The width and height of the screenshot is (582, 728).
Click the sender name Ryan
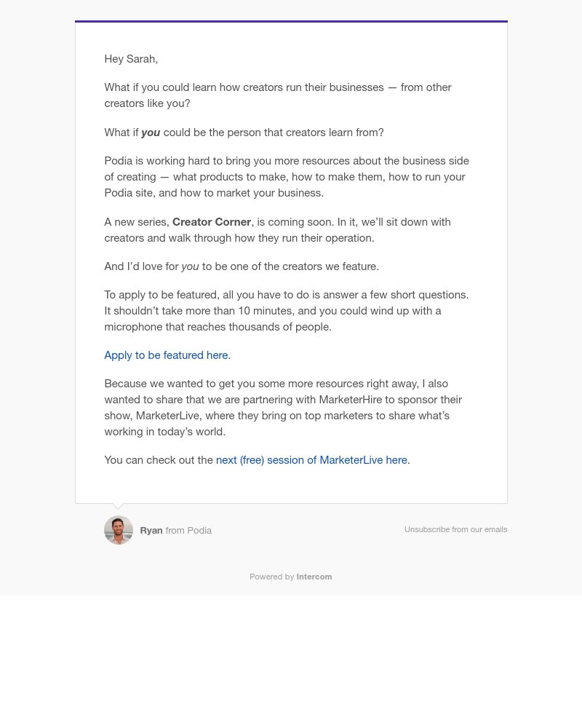pos(151,531)
